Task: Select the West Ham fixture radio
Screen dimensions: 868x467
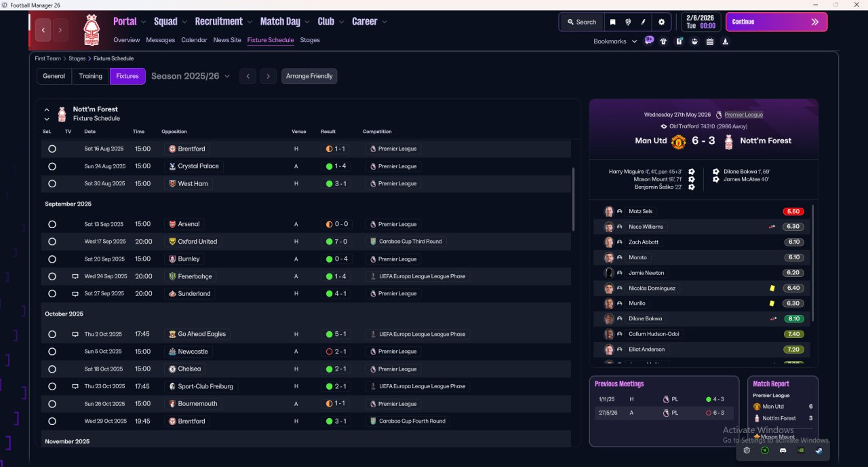Action: [x=52, y=183]
